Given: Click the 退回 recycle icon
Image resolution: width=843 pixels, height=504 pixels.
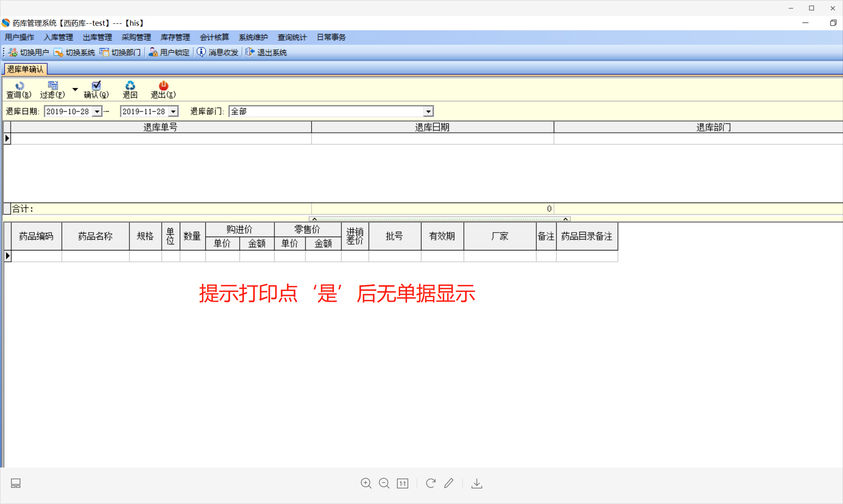Looking at the screenshot, I should [130, 86].
